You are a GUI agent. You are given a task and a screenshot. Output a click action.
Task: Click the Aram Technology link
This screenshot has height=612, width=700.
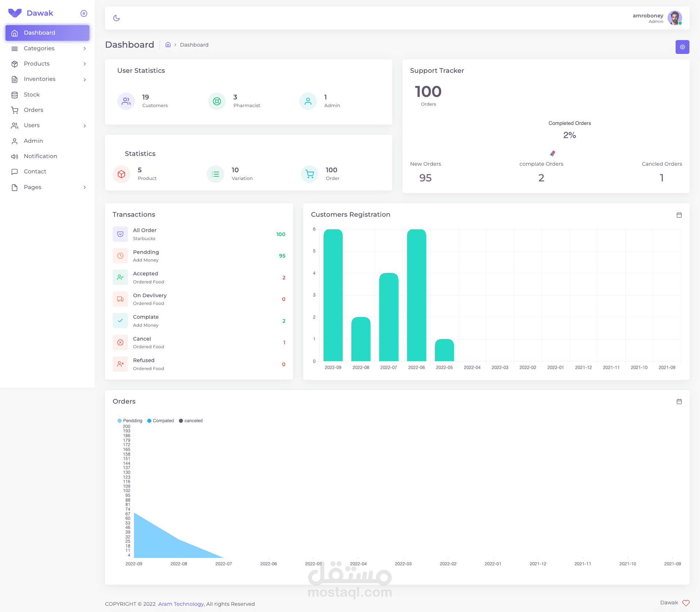coord(181,604)
